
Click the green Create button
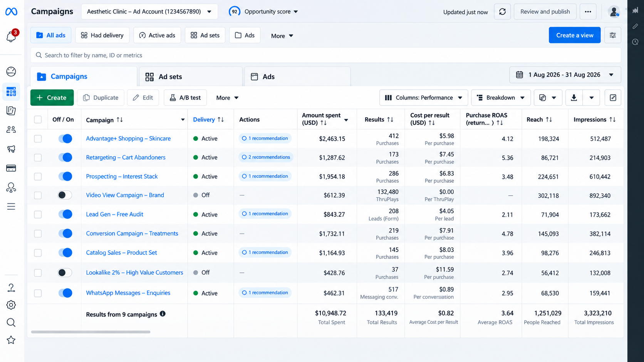[x=52, y=98]
